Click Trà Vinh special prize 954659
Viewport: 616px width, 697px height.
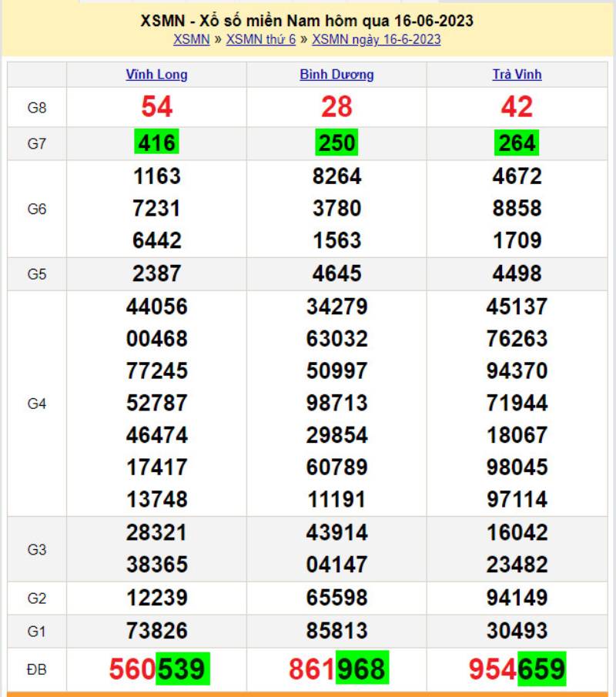click(517, 670)
